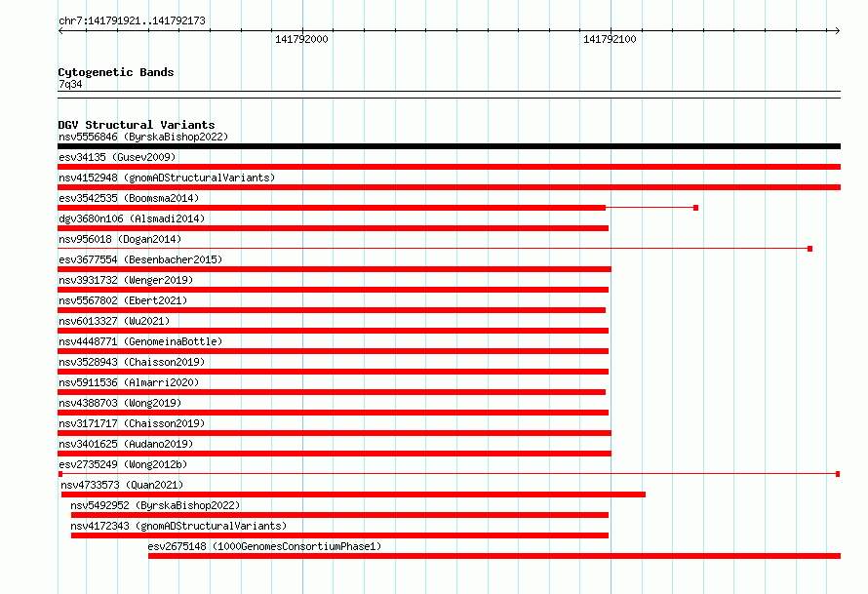Open nsv5492952 (ByrskaBishop2022) entry
868x594 pixels.
(155, 505)
